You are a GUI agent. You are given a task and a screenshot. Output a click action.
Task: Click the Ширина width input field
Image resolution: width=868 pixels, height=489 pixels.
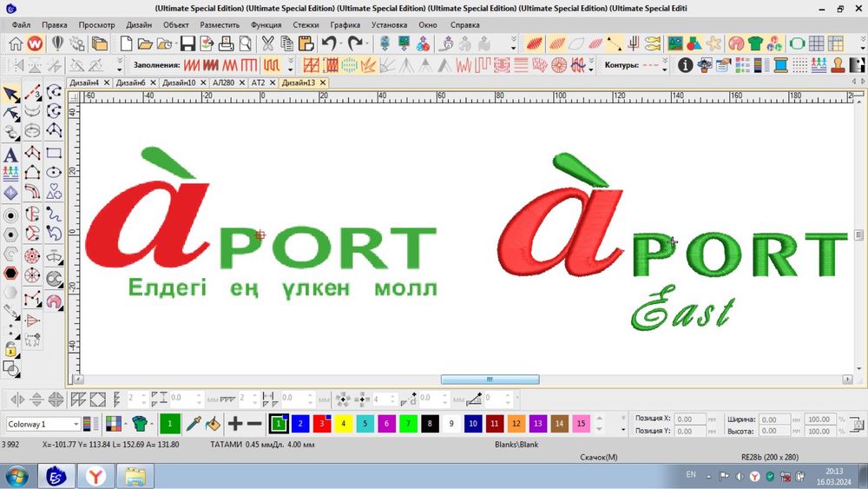(x=774, y=420)
